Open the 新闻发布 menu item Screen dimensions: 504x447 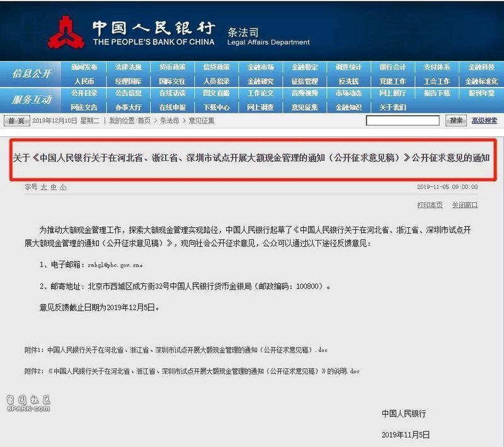(x=84, y=67)
